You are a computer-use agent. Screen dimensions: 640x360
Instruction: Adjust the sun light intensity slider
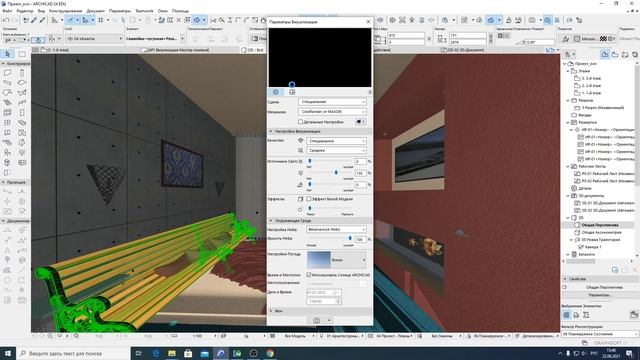310,161
